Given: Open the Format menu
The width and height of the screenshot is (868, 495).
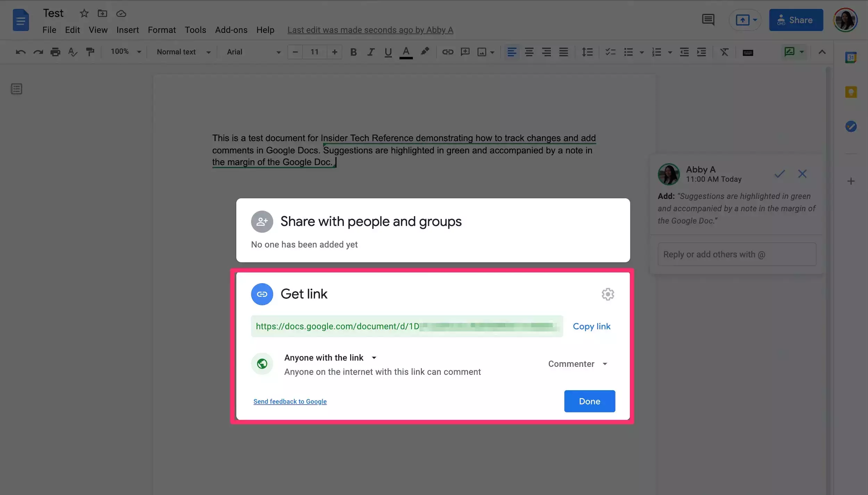Looking at the screenshot, I should tap(162, 30).
